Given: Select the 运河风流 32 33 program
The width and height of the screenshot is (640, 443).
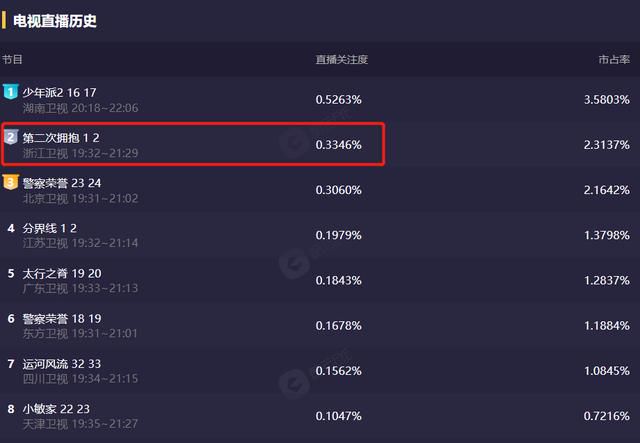Looking at the screenshot, I should point(62,364).
